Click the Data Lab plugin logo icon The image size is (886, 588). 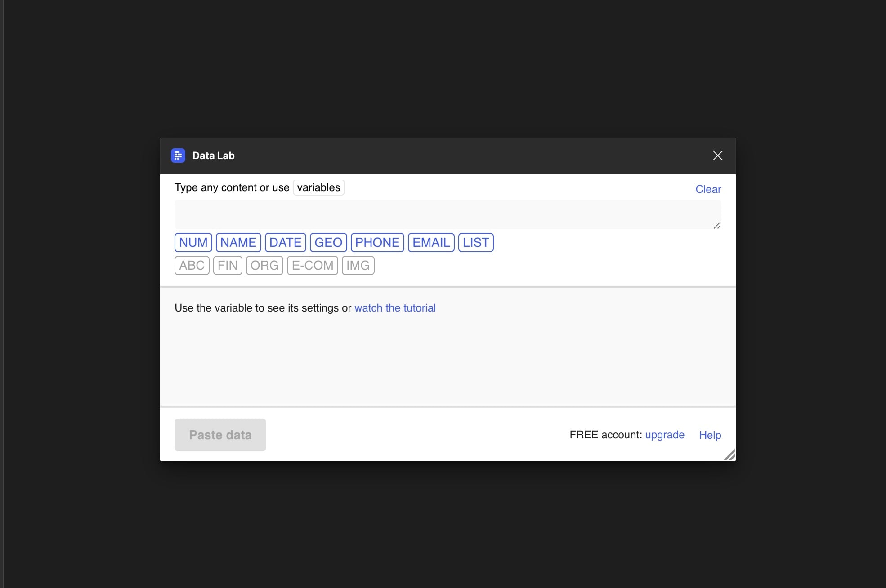(x=178, y=156)
